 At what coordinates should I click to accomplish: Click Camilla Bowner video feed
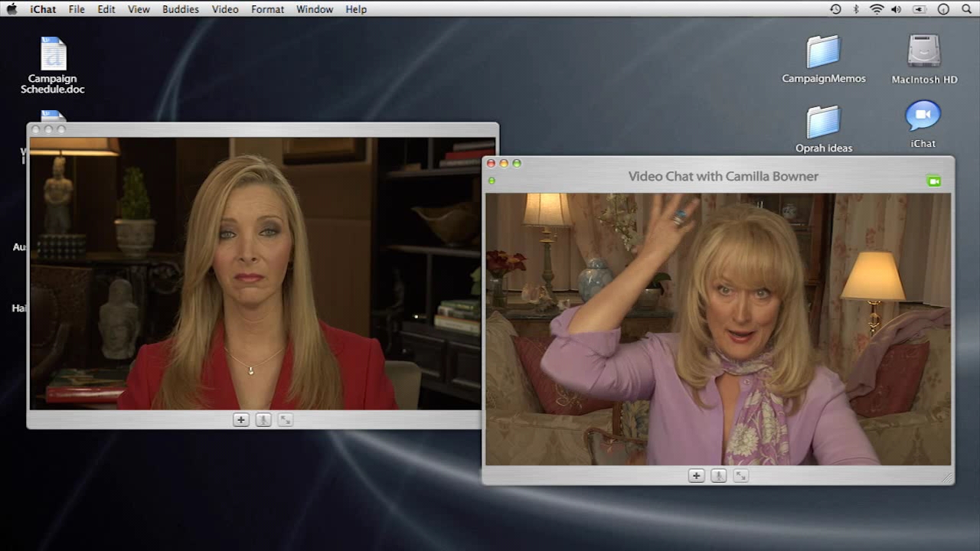point(718,329)
